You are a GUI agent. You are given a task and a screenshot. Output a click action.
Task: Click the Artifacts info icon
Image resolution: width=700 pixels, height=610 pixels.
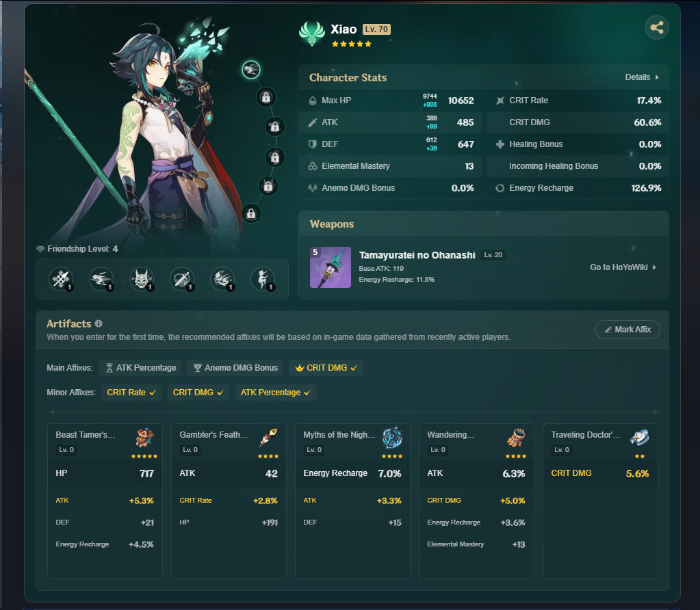(x=99, y=323)
